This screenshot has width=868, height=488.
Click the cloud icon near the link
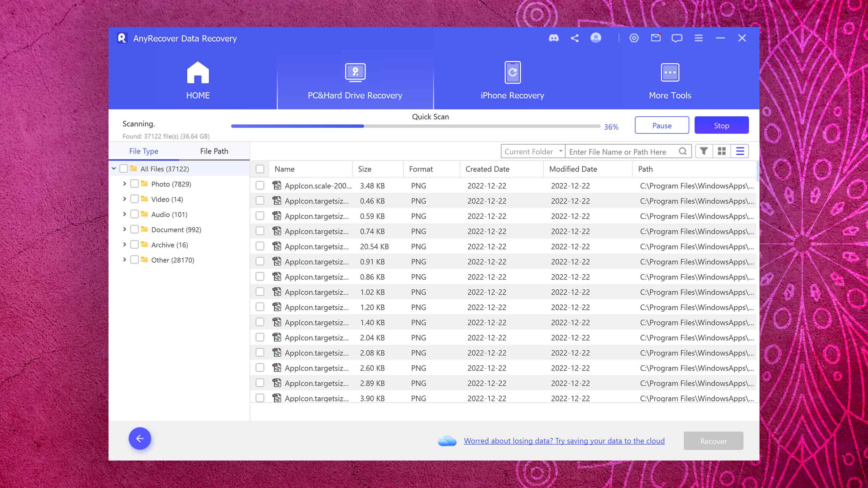(x=447, y=441)
